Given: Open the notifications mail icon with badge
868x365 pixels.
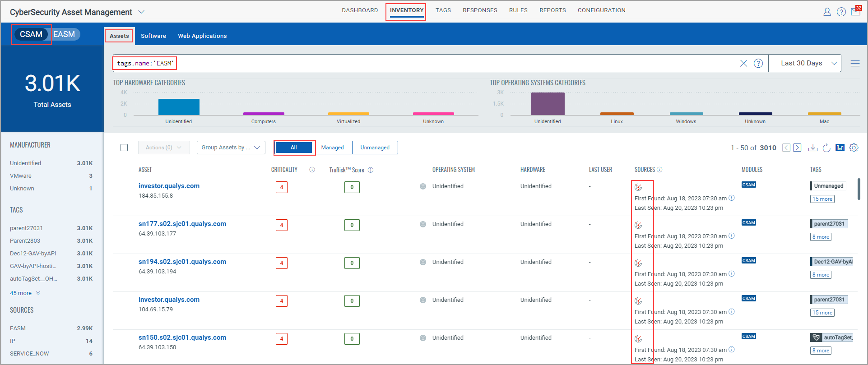Looking at the screenshot, I should 856,11.
